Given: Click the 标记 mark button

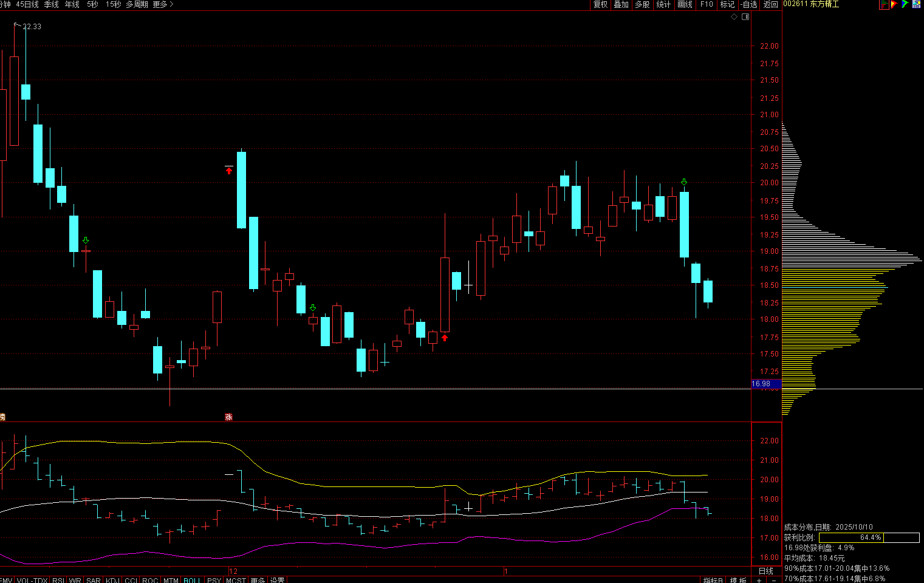Looking at the screenshot, I should [727, 4].
